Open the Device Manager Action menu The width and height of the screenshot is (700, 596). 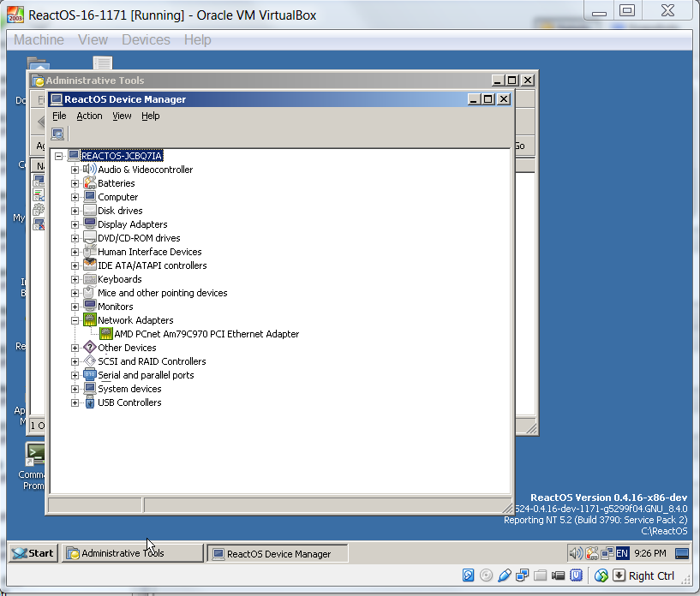(x=89, y=116)
